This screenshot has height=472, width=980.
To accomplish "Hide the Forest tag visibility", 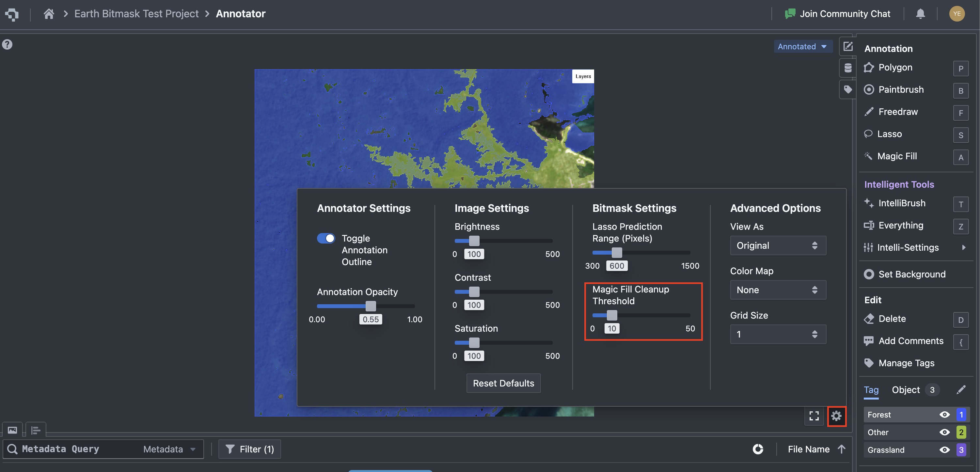I will (x=944, y=415).
